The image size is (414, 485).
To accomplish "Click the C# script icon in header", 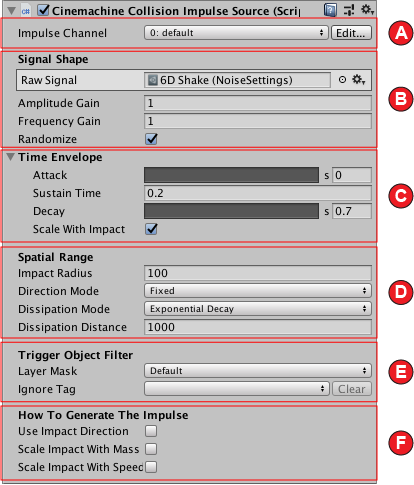I will [x=26, y=11].
